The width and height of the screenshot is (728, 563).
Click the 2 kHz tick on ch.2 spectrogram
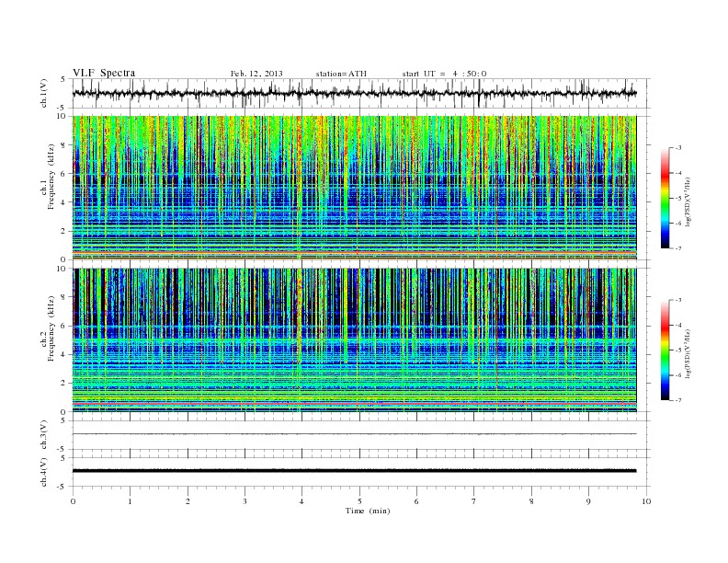(63, 384)
